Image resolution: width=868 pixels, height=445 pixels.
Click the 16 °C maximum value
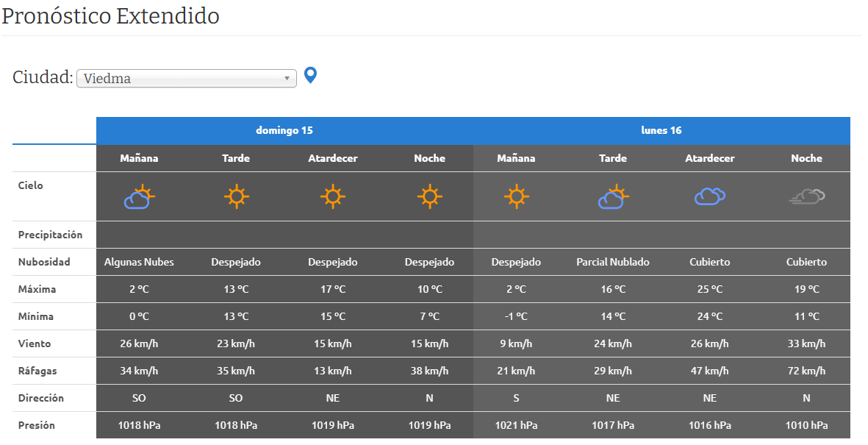(x=613, y=289)
